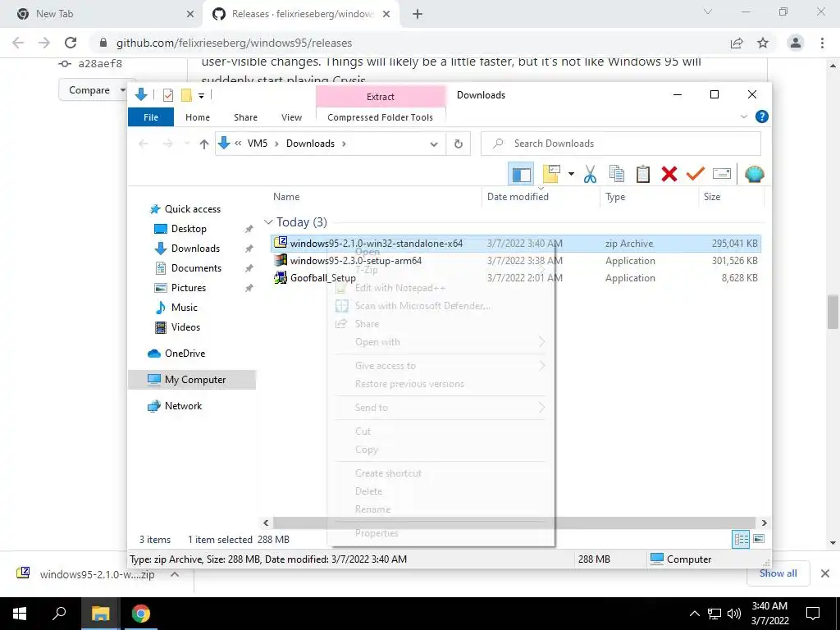Click the horizontal scrollbar right arrow
This screenshot has width=840, height=630.
[x=765, y=523]
